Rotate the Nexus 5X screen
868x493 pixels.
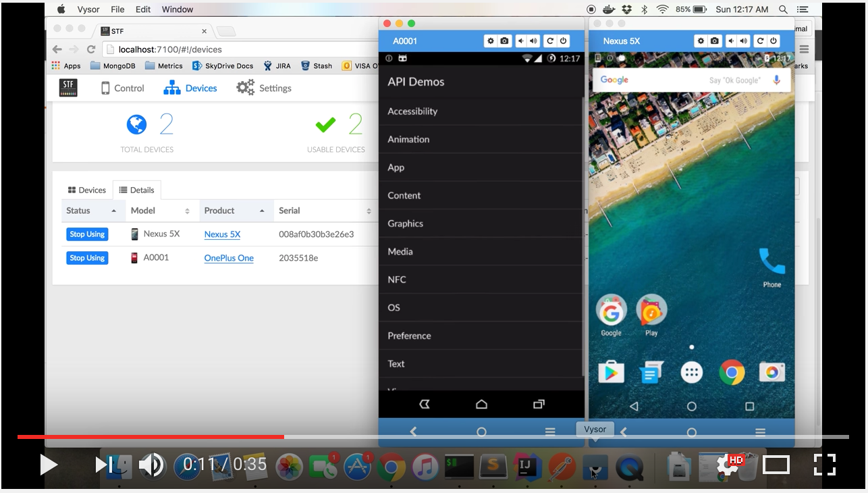761,41
